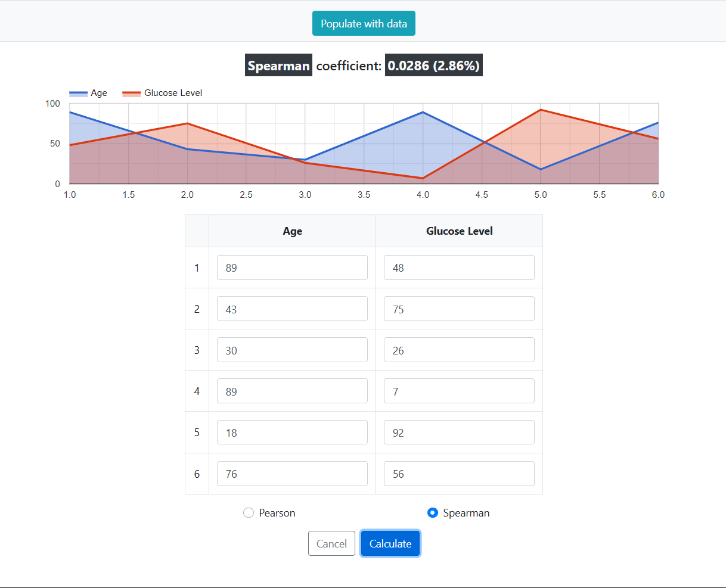Click the Cancel button
The width and height of the screenshot is (726, 588).
pyautogui.click(x=331, y=543)
